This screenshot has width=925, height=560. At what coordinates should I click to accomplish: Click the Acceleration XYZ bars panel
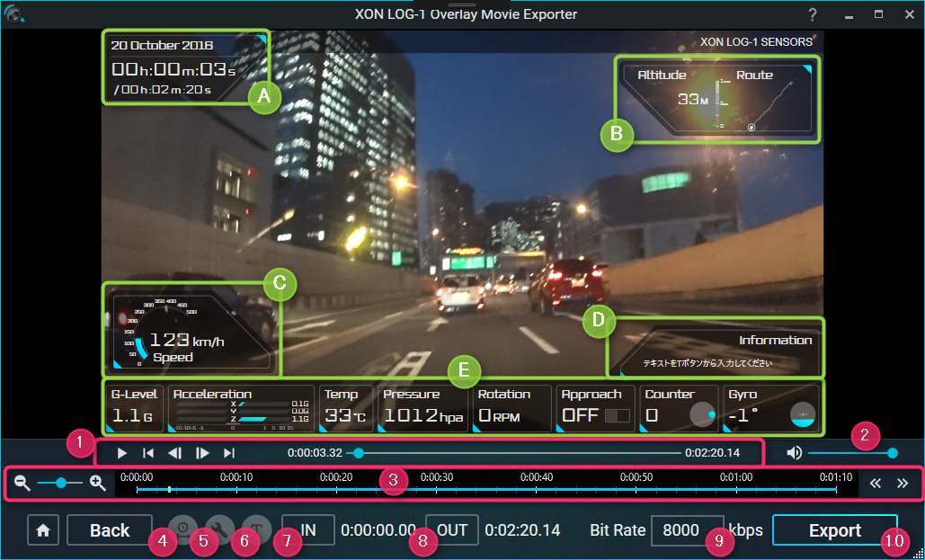click(x=241, y=409)
